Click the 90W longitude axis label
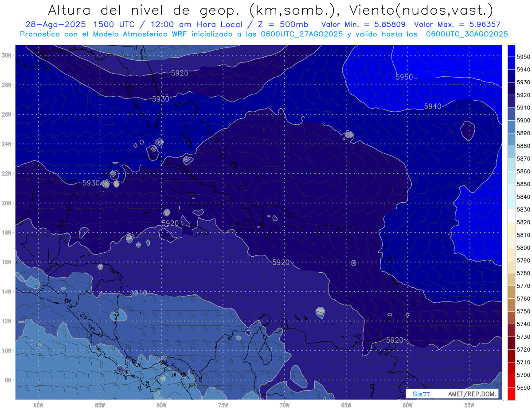The width and height of the screenshot is (532, 411). tap(38, 405)
